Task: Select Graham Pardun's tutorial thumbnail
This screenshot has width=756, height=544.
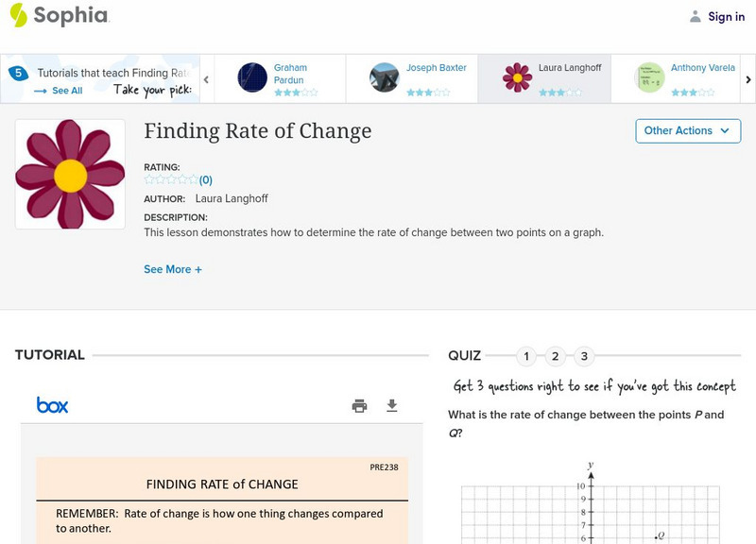Action: coord(253,77)
